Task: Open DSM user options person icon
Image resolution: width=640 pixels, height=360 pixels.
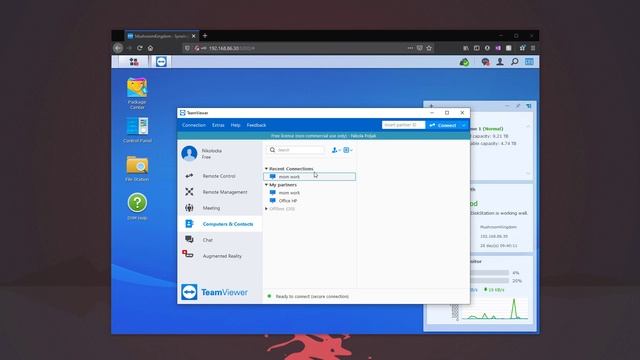Action: [x=500, y=62]
